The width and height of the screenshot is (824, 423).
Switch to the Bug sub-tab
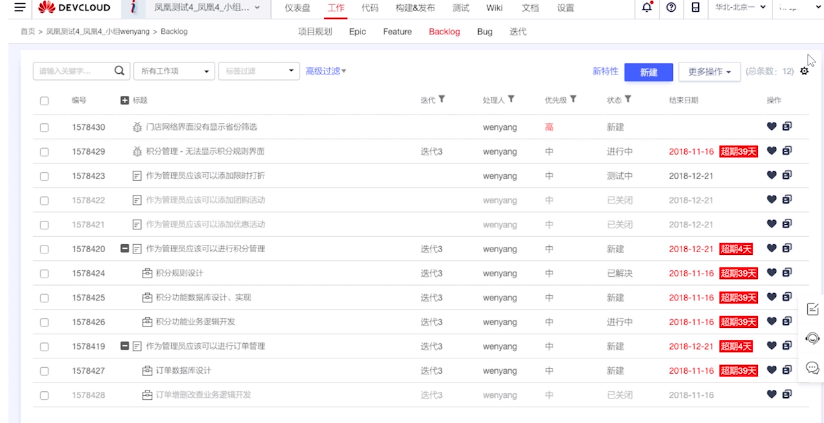point(485,32)
